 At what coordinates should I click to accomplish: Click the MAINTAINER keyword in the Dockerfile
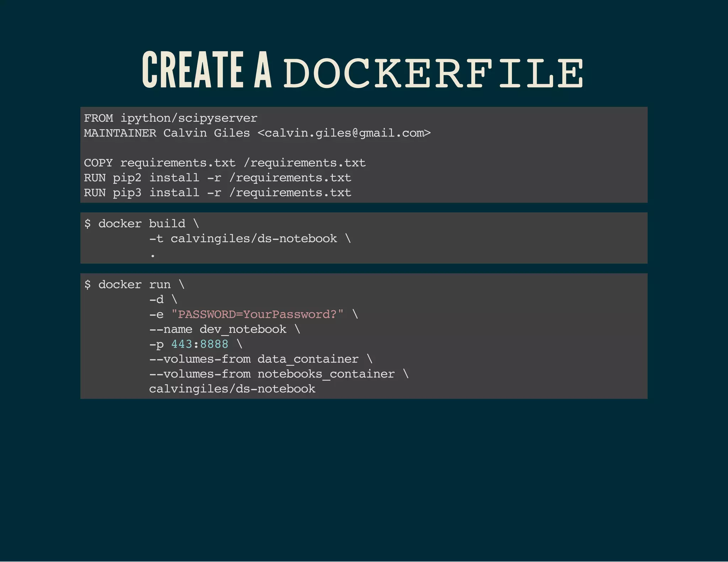[120, 133]
